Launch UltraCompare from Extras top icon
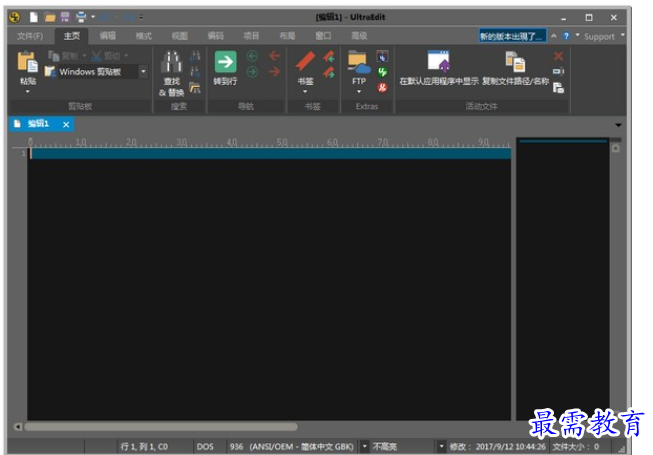The height and width of the screenshot is (455, 653). [x=382, y=56]
